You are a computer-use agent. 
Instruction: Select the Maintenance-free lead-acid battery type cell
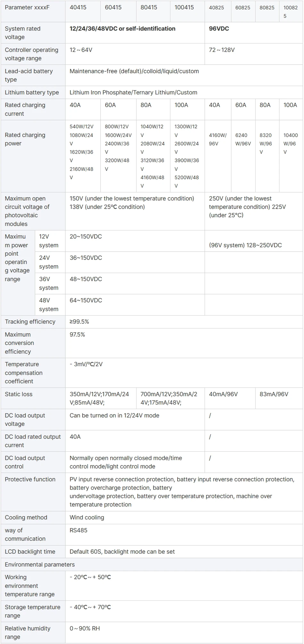[134, 71]
